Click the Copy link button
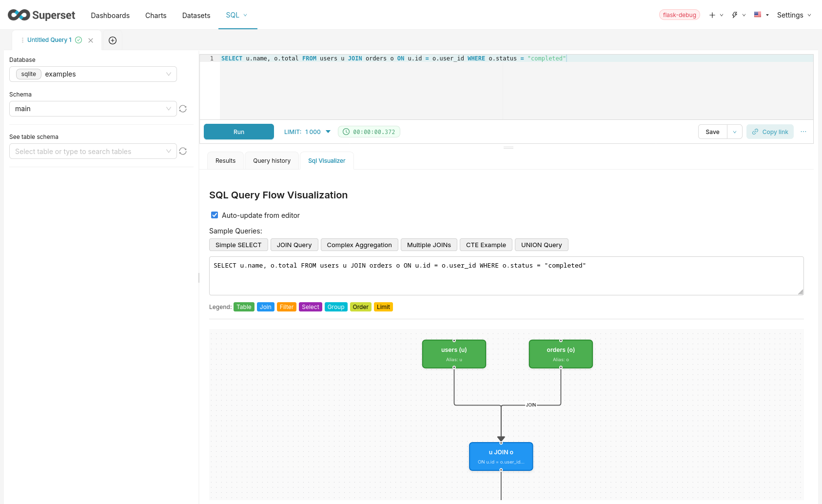 tap(770, 132)
